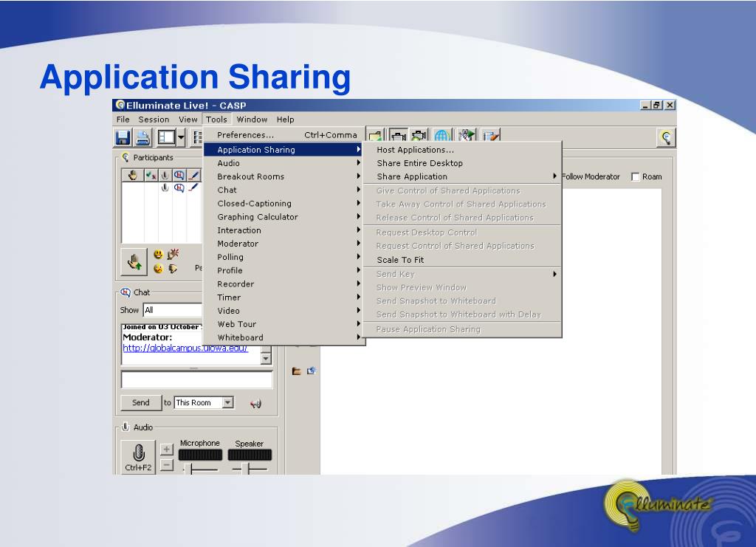Check the Roam checkbox
This screenshot has height=547, width=756.
coord(636,177)
